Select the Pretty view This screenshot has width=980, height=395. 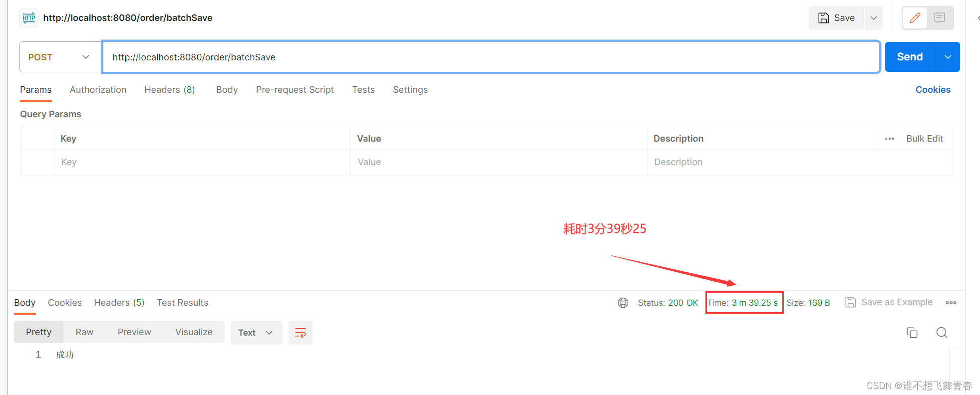(x=39, y=332)
